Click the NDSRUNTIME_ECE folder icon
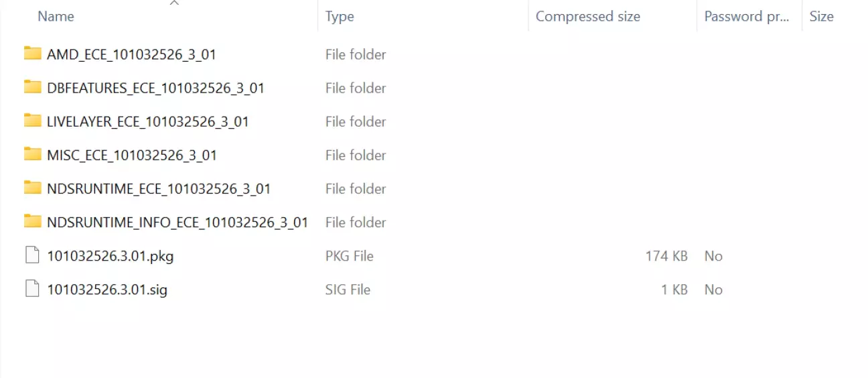The height and width of the screenshot is (378, 868). tap(32, 188)
